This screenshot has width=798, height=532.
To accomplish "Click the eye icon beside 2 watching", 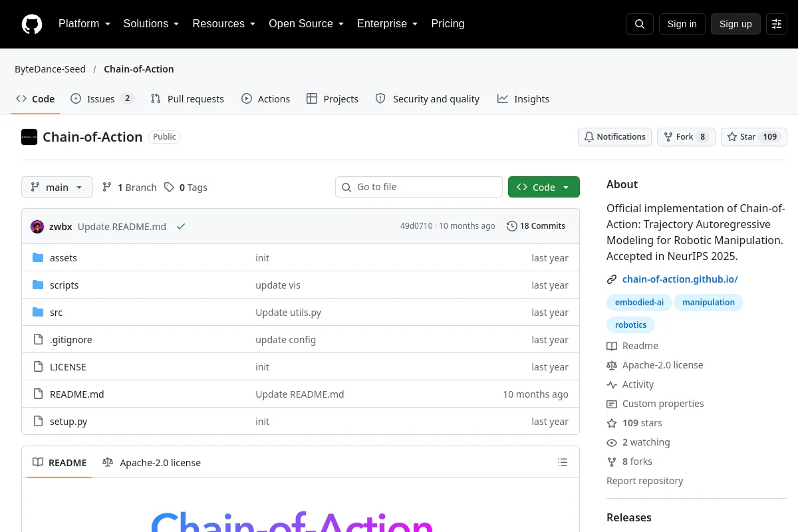I will click(612, 442).
